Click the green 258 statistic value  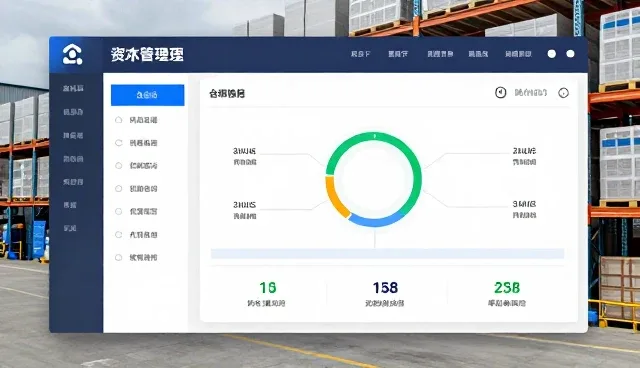(507, 288)
